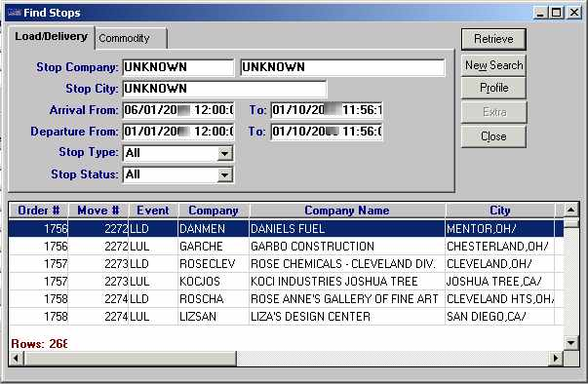Edit the Departure To date field
Image resolution: width=588 pixels, height=384 pixels.
(327, 132)
